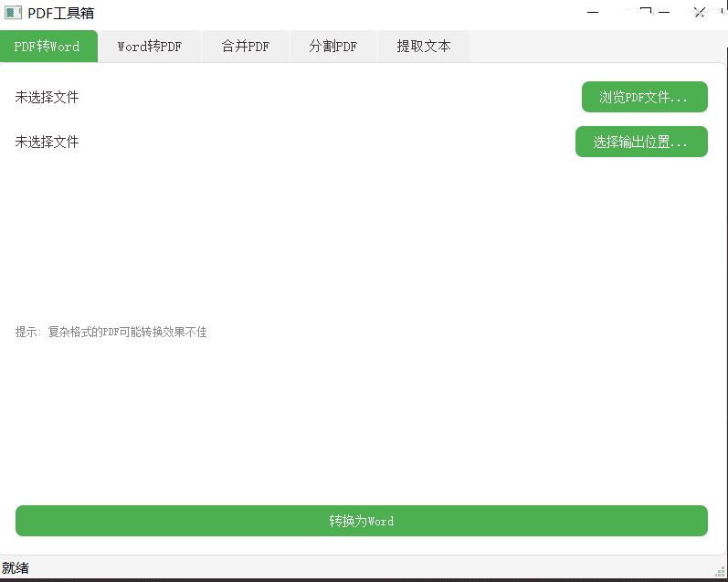Click the 浏览PDF文件... button

pyautogui.click(x=644, y=97)
